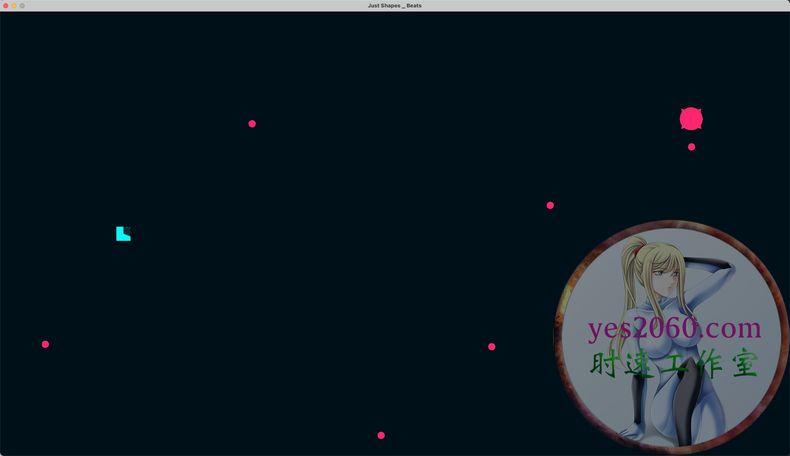Click the green Chinese text in the watermark
This screenshot has width=790, height=456.
pyautogui.click(x=673, y=364)
